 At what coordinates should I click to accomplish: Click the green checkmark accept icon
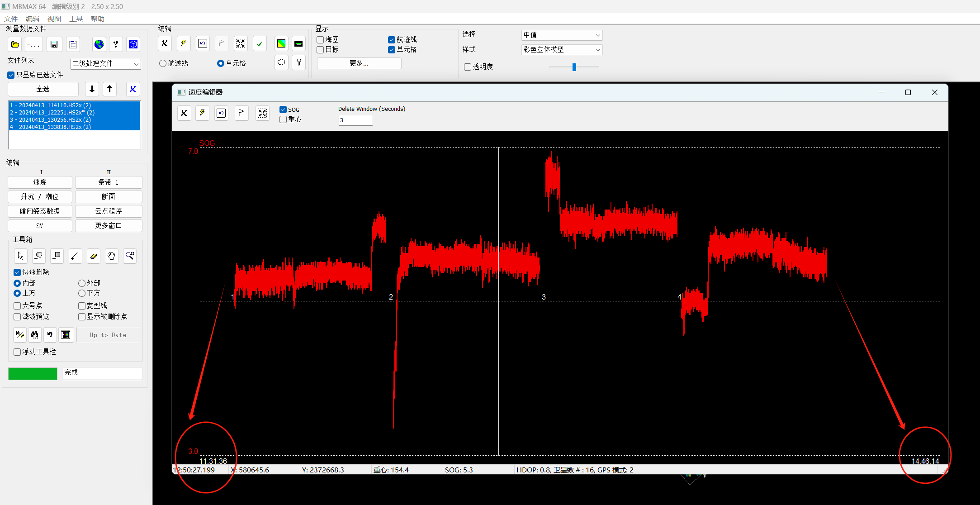tap(260, 43)
